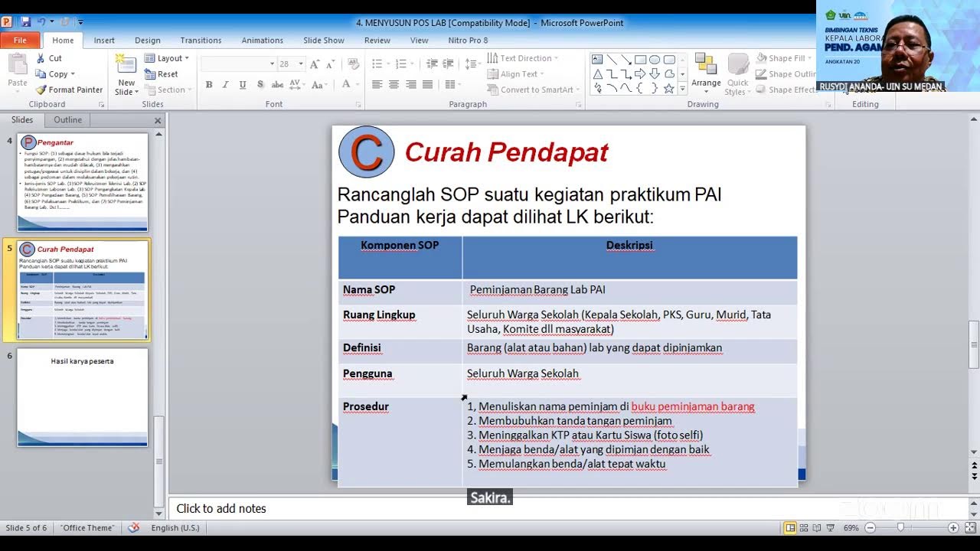Justify text in Paragraph group
980x551 pixels.
point(427,84)
